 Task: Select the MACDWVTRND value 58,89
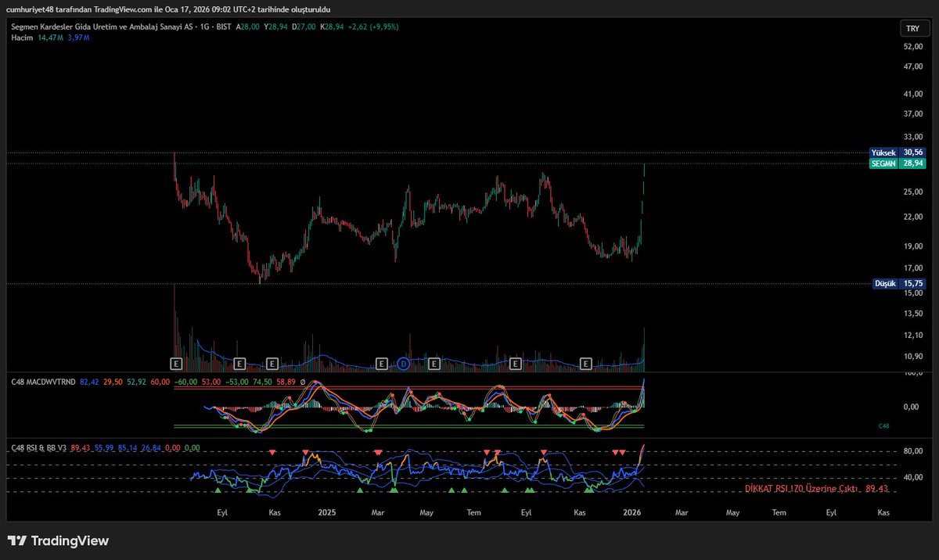coord(286,382)
